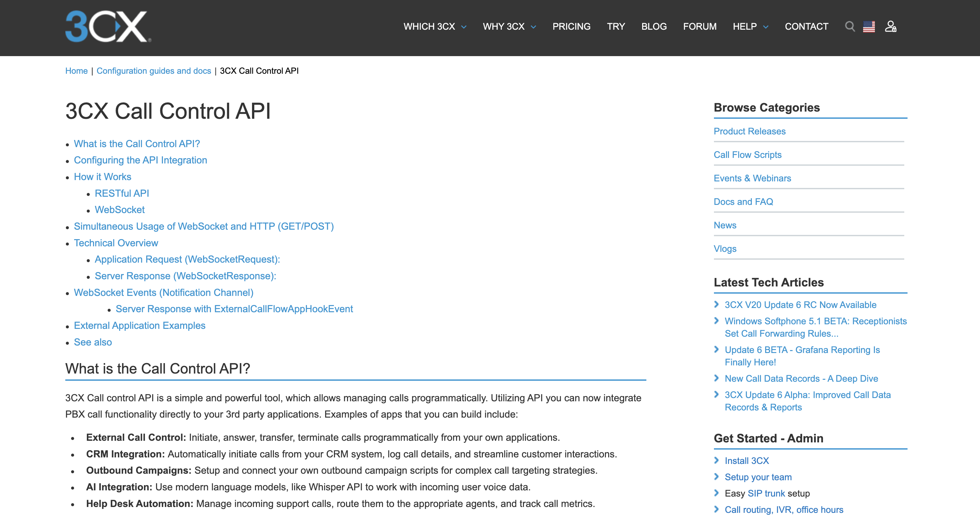The image size is (980, 522).
Task: Click chevron beside Install 3CX
Action: pyautogui.click(x=717, y=460)
